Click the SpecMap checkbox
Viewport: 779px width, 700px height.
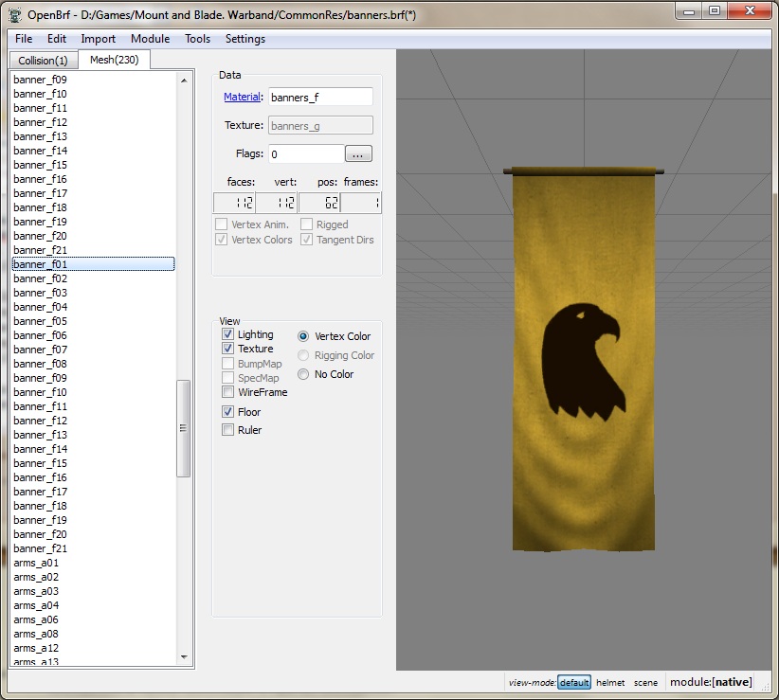click(x=228, y=378)
